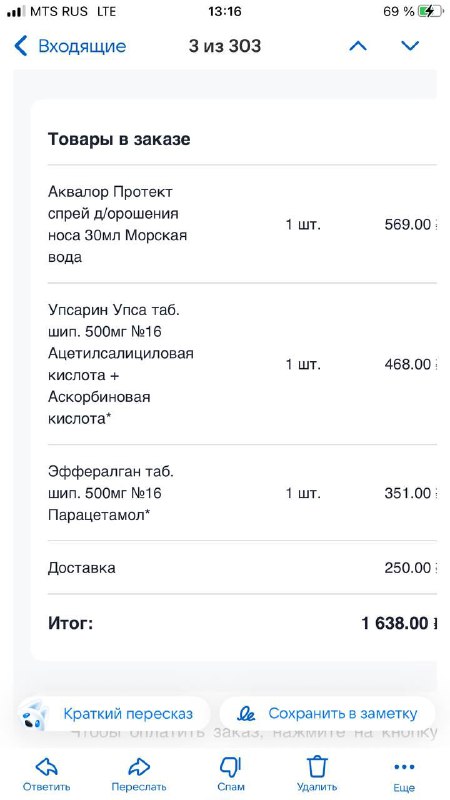Tap Сохранить в заметку button

(328, 713)
